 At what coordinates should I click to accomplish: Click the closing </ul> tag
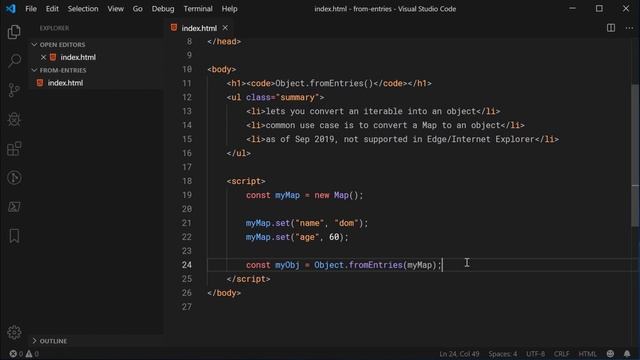click(239, 153)
